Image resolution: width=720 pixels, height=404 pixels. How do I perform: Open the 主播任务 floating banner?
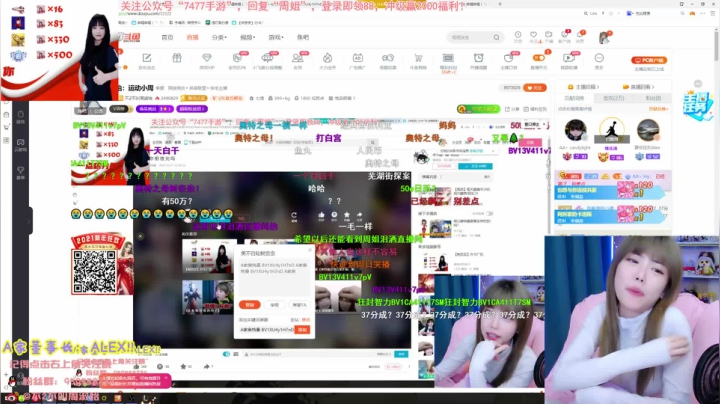698,106
